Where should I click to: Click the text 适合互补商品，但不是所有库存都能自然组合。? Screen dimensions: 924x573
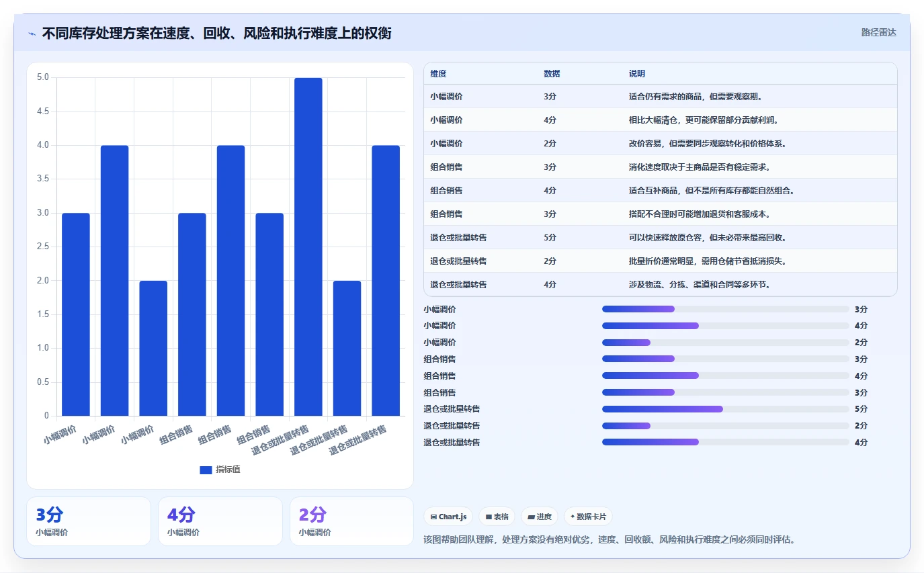tap(712, 191)
